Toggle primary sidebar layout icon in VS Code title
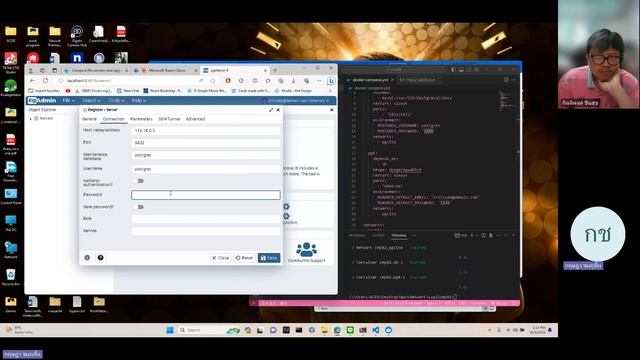Screen dimensions: 640x360 click(453, 70)
